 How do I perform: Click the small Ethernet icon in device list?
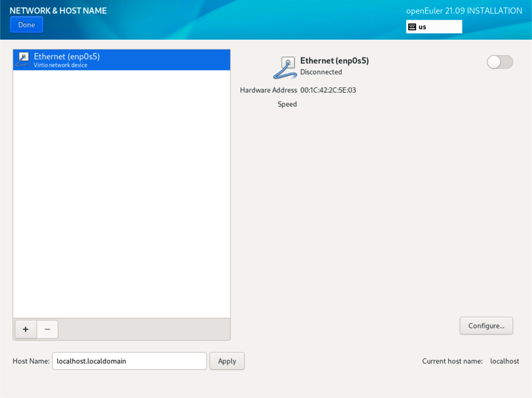click(x=23, y=59)
